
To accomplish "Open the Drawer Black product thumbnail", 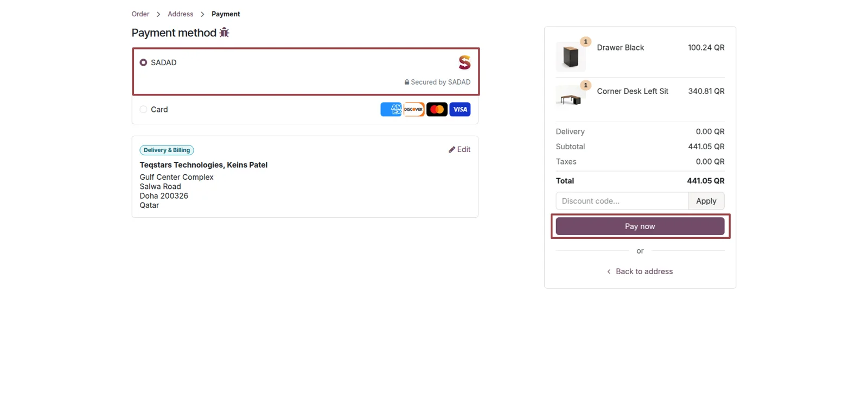I will 571,56.
